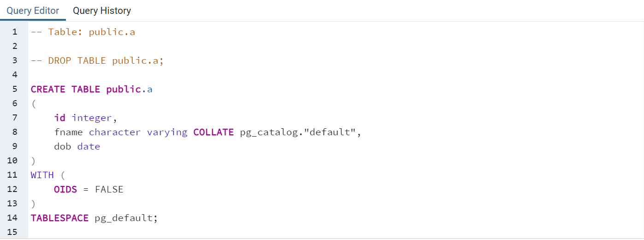Viewport: 644px width, 240px height.
Task: Click line number 1 in the gutter
Action: tap(15, 32)
